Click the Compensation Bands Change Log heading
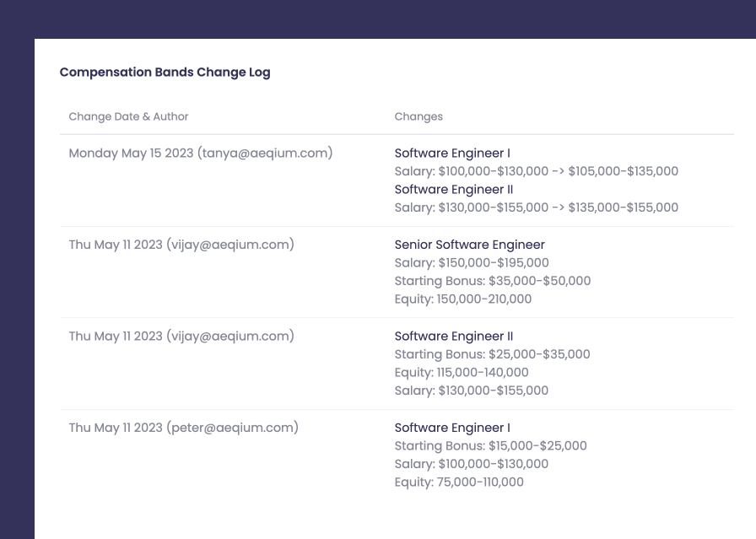756x539 pixels. (x=165, y=73)
